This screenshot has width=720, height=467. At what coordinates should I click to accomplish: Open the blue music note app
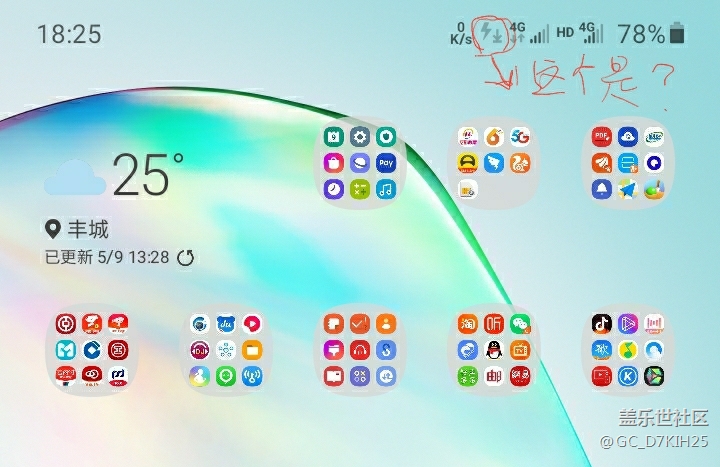[x=386, y=188]
